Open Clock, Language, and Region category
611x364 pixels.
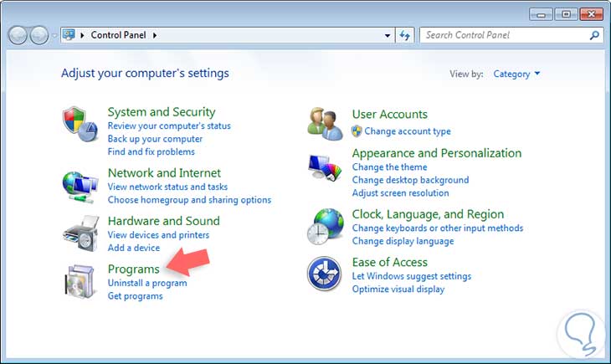pyautogui.click(x=428, y=214)
